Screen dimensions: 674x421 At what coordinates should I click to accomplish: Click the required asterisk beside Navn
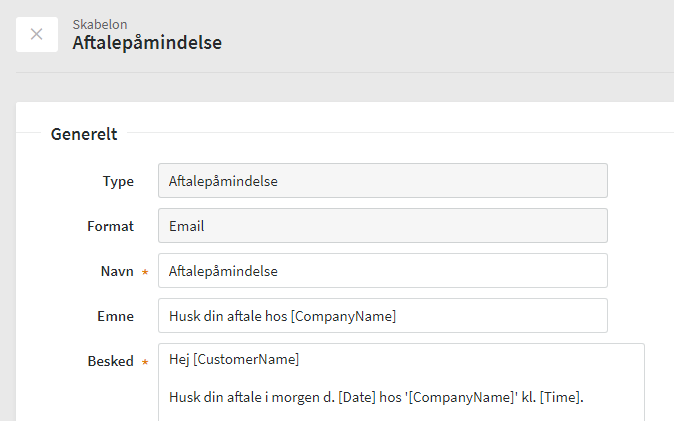coord(145,272)
